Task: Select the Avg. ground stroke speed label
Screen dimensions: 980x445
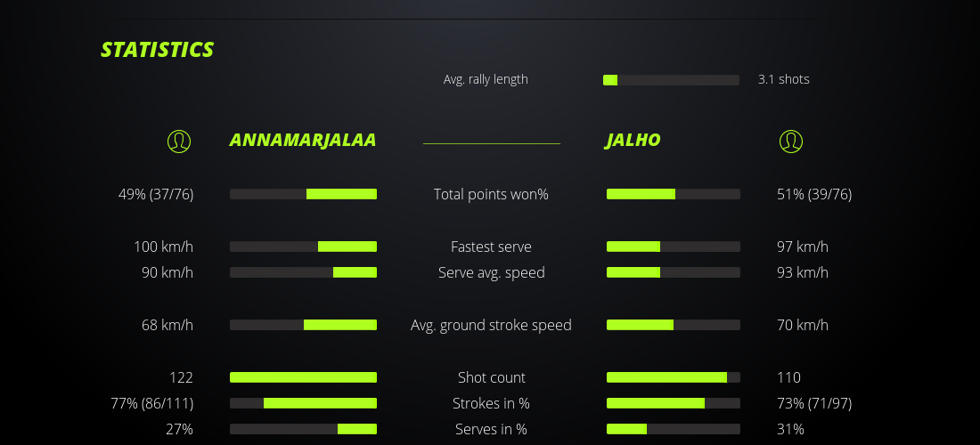Action: 491,325
